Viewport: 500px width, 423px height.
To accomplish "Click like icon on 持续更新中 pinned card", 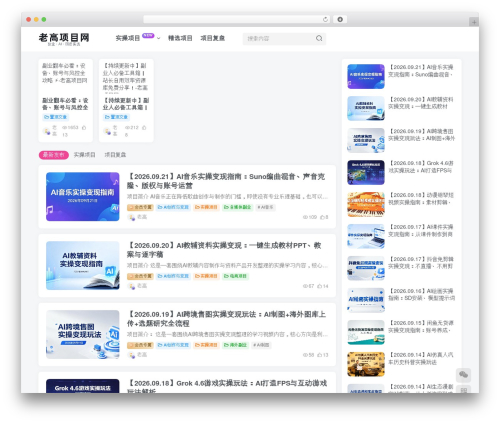I will pos(144,128).
